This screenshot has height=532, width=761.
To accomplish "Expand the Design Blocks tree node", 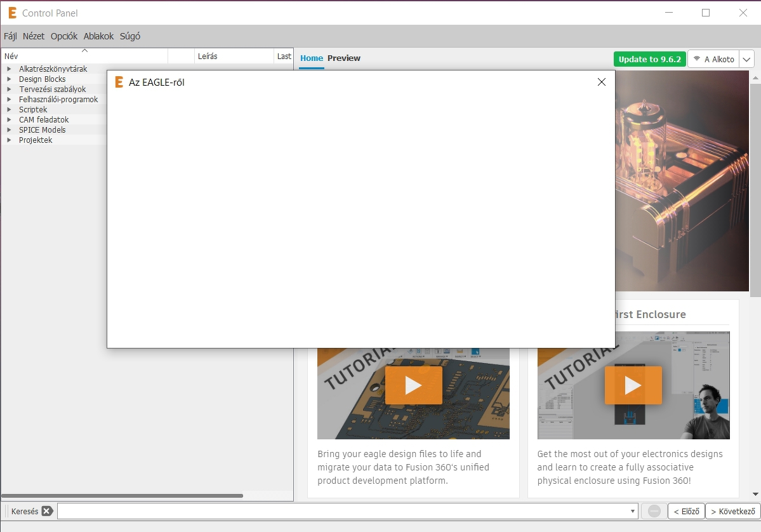I will pyautogui.click(x=9, y=79).
